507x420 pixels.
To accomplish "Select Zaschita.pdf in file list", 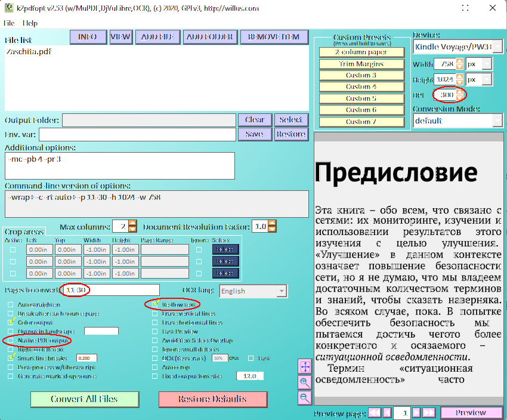I will pos(29,52).
